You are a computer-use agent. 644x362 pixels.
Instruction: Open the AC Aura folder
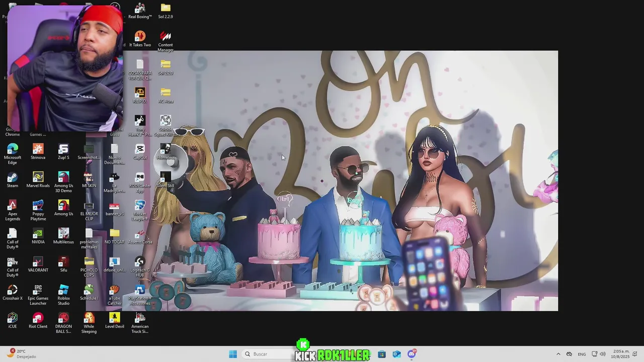pyautogui.click(x=166, y=95)
